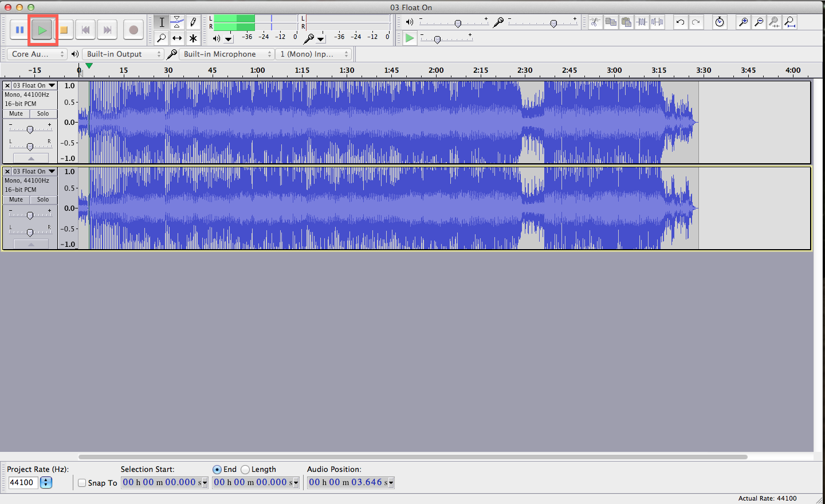The height and width of the screenshot is (504, 825).
Task: Click the Silence audio icon
Action: [x=657, y=22]
